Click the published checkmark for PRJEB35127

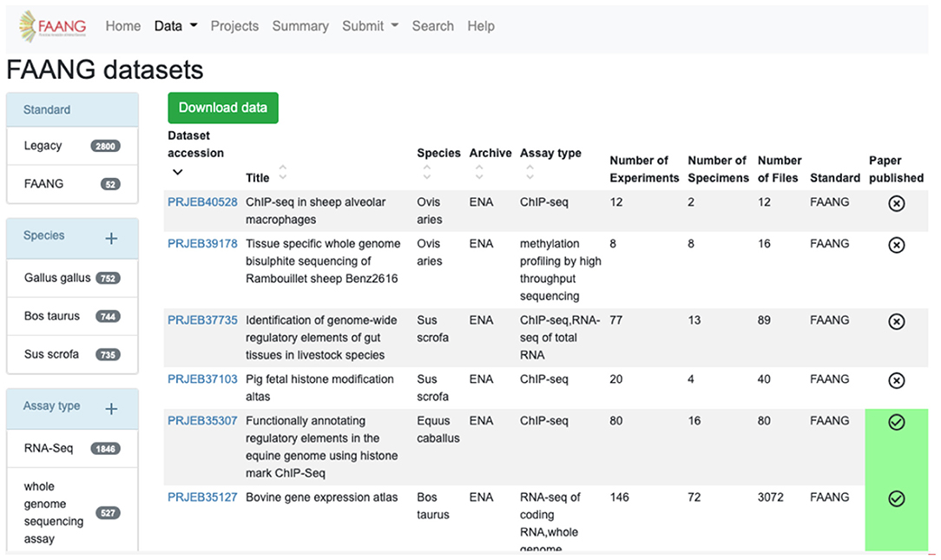click(896, 498)
